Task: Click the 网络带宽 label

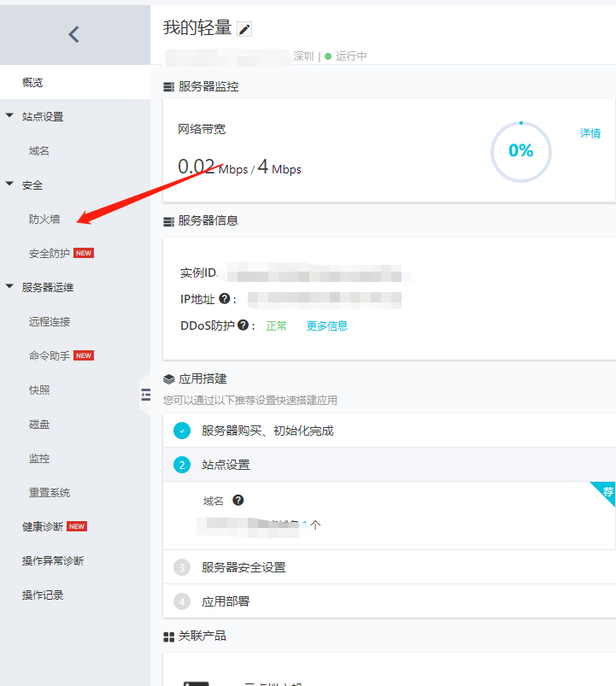Action: [x=202, y=129]
